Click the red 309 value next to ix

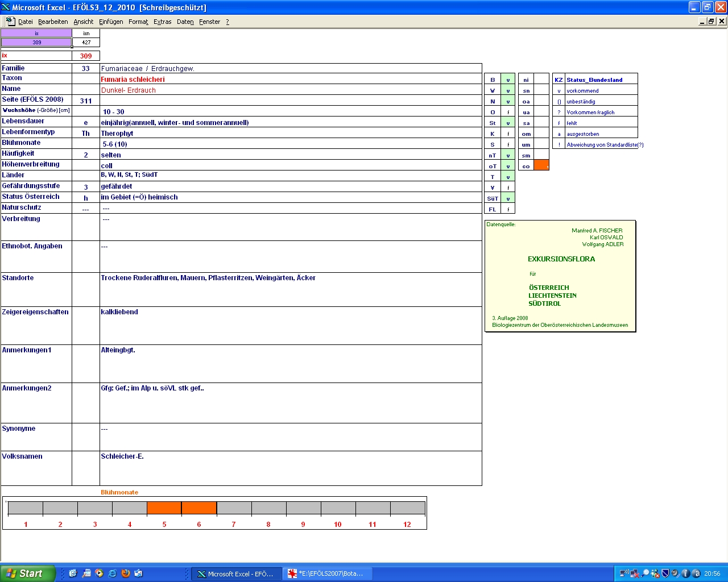click(x=86, y=56)
